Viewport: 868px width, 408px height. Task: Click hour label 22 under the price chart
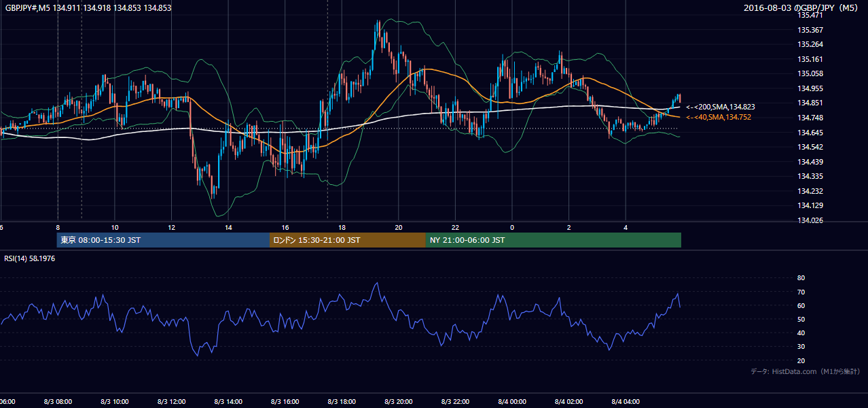pyautogui.click(x=456, y=227)
